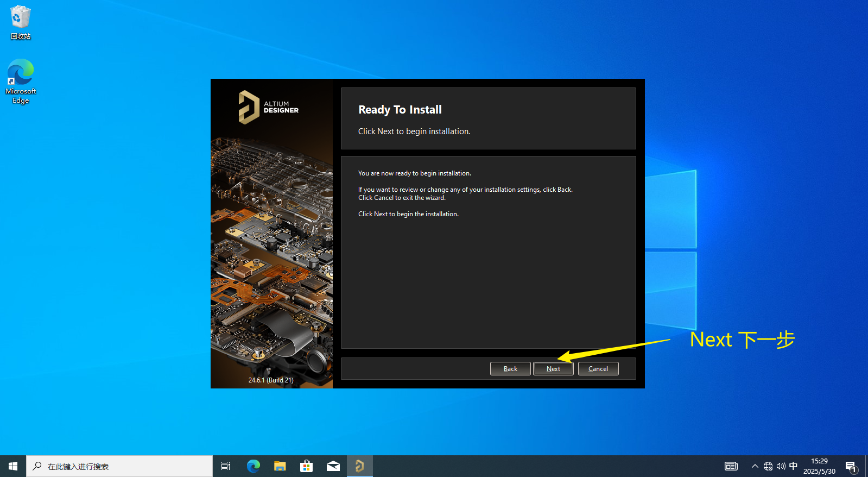Open network settings tray icon

pos(768,466)
